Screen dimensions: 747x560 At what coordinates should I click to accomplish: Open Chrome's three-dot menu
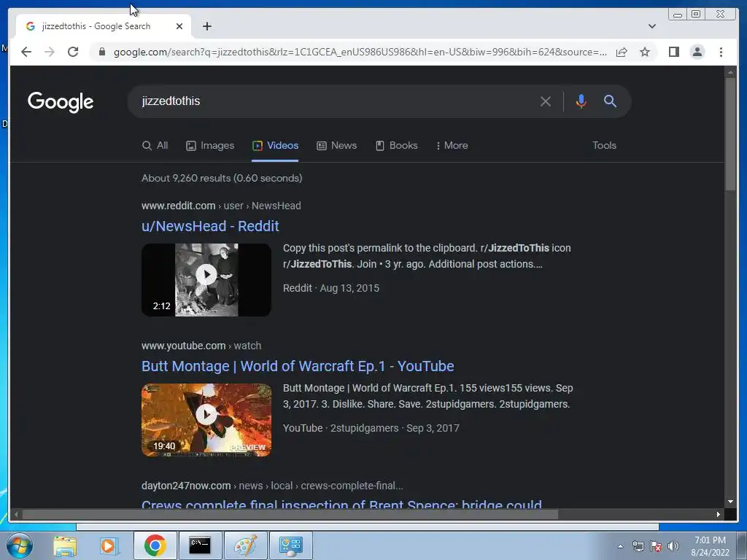tap(721, 52)
